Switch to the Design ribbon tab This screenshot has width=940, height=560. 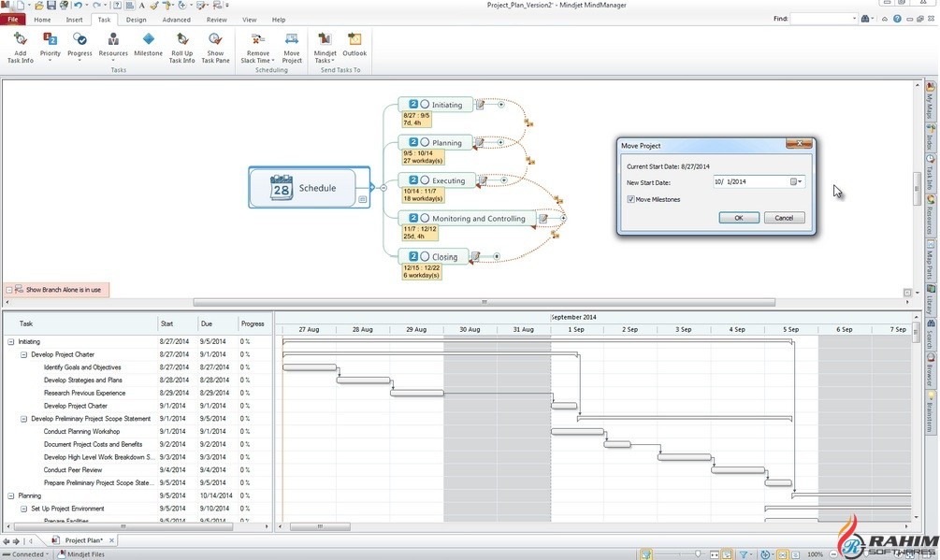[136, 20]
